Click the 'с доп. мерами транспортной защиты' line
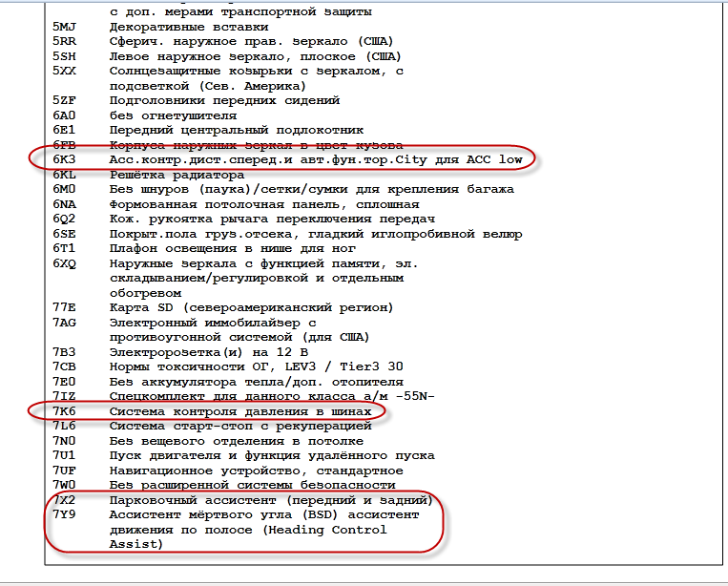This screenshot has width=728, height=586. coord(240,11)
